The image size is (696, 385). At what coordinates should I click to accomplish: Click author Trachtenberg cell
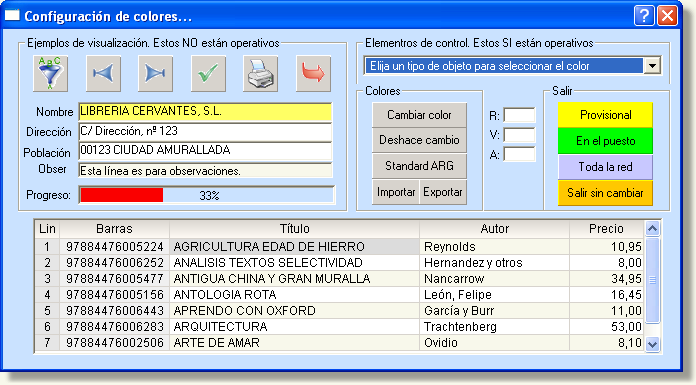pos(494,326)
